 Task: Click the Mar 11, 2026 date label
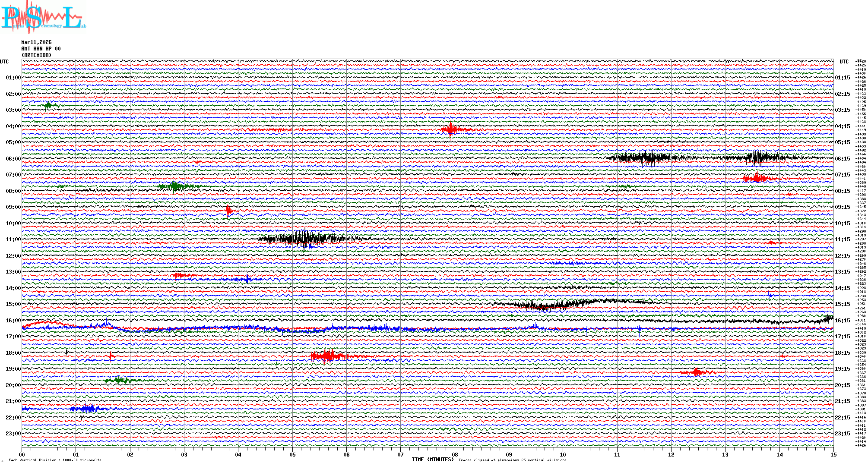point(36,42)
